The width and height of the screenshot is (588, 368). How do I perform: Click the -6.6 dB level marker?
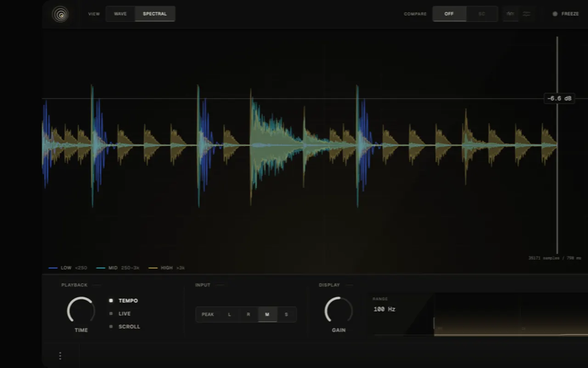click(560, 98)
